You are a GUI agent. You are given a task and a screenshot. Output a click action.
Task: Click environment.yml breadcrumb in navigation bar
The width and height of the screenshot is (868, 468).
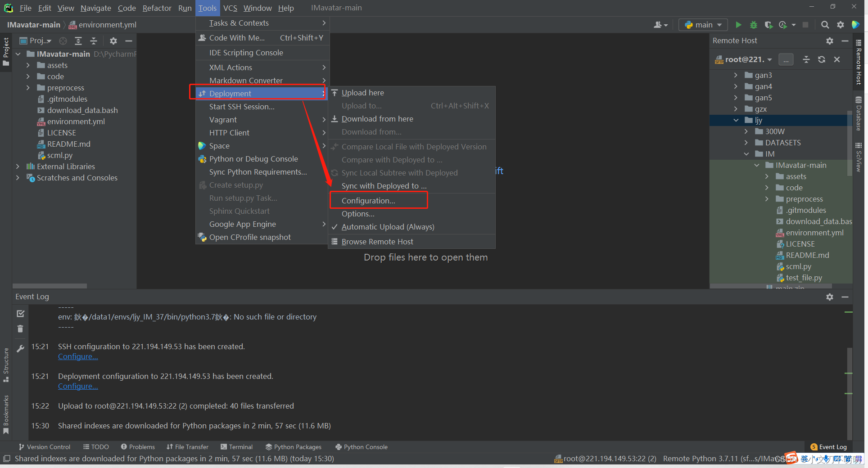point(103,25)
